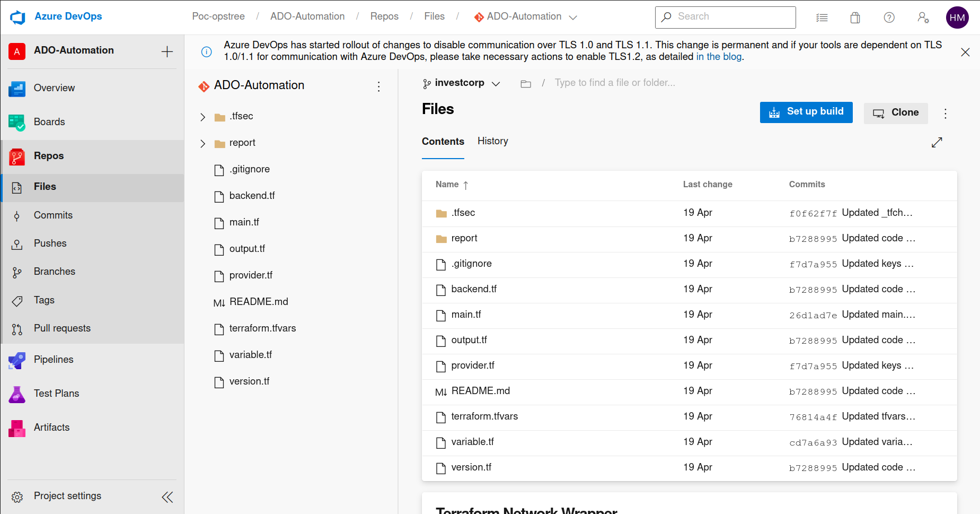Open Branches under Repos
Viewport: 980px width, 514px height.
pos(92,272)
